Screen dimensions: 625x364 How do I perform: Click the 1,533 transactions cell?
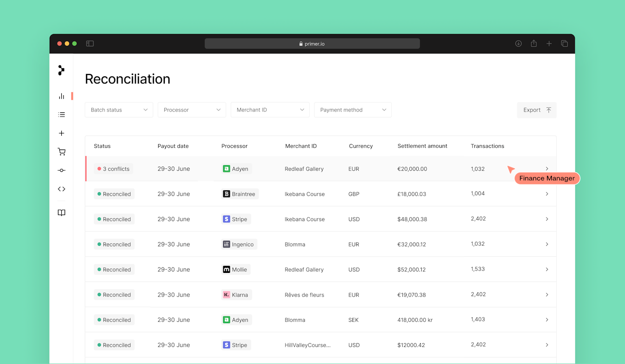pyautogui.click(x=478, y=269)
